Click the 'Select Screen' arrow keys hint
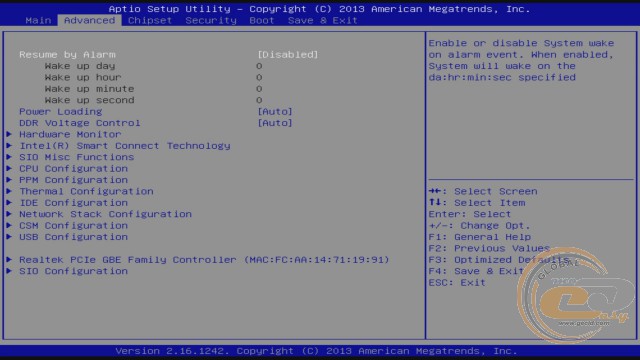 (x=483, y=191)
